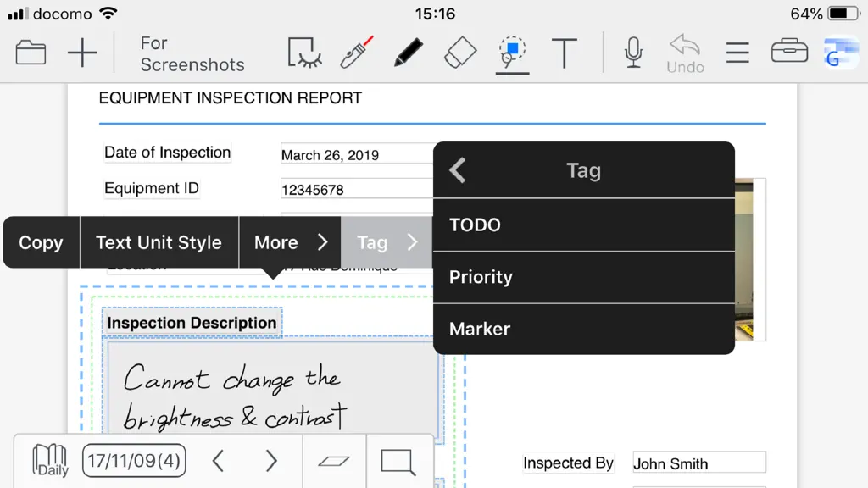Tap the plus add new icon
The width and height of the screenshot is (868, 488).
pos(82,53)
